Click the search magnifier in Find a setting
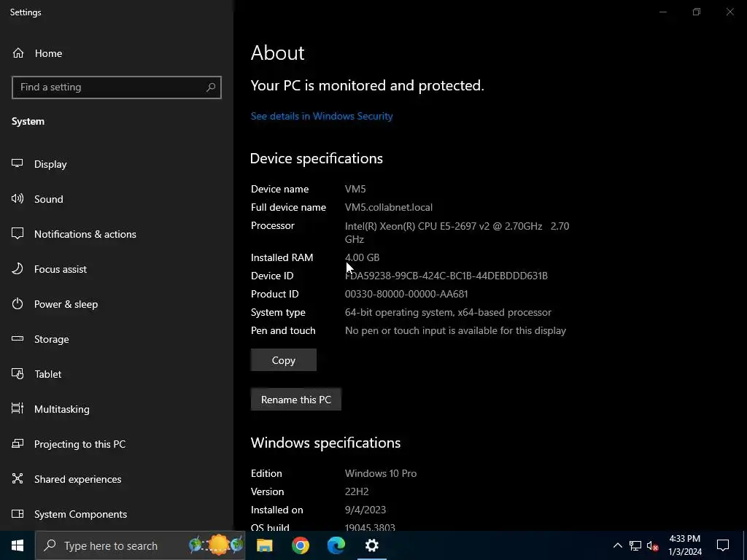747x560 pixels. click(211, 87)
